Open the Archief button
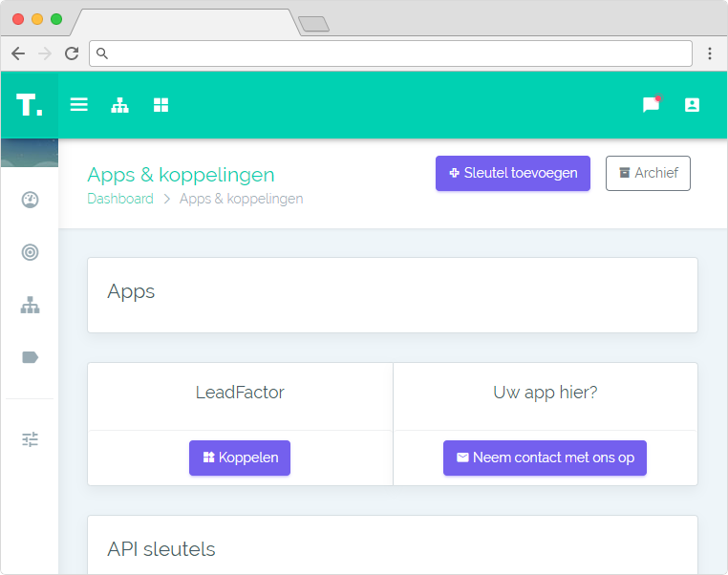 [648, 173]
